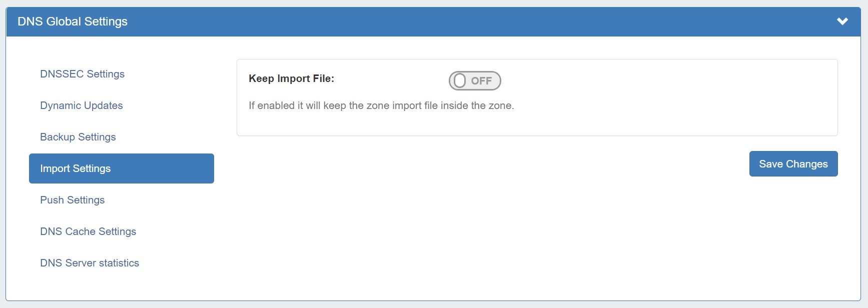Click the active Import Settings item
The width and height of the screenshot is (868, 308).
[x=121, y=168]
